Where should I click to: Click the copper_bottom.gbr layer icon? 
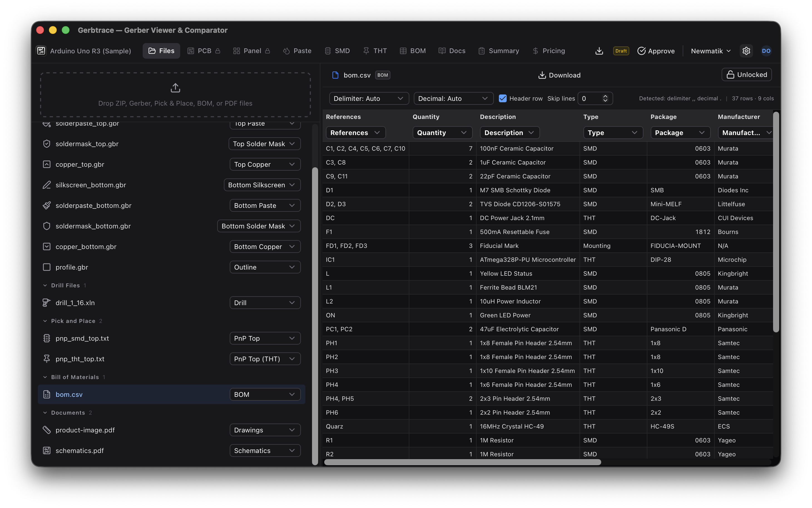(47, 246)
